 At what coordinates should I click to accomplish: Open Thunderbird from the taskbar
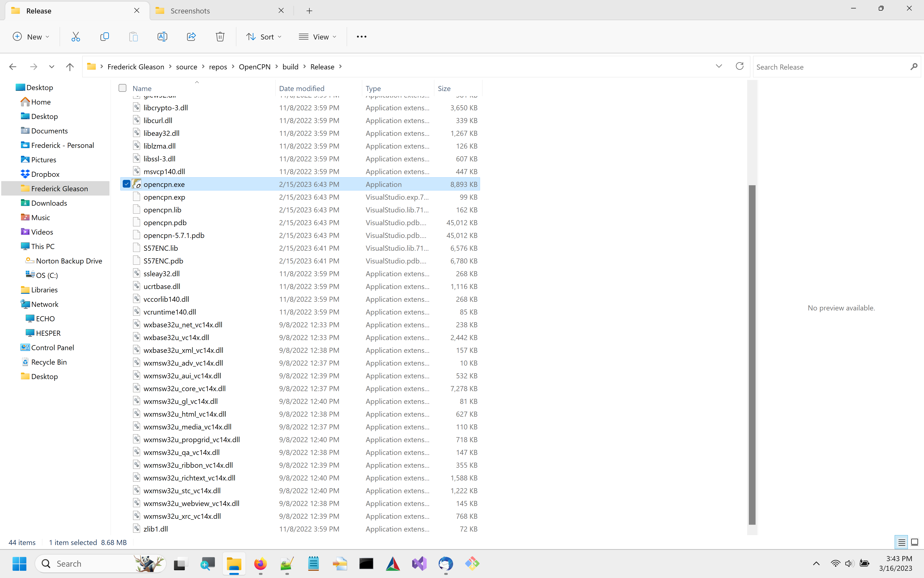pyautogui.click(x=446, y=564)
